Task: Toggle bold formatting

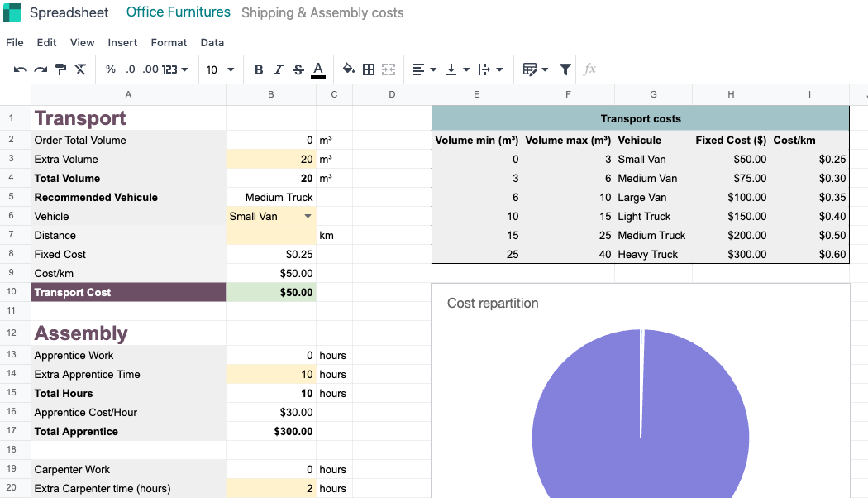Action: click(259, 69)
